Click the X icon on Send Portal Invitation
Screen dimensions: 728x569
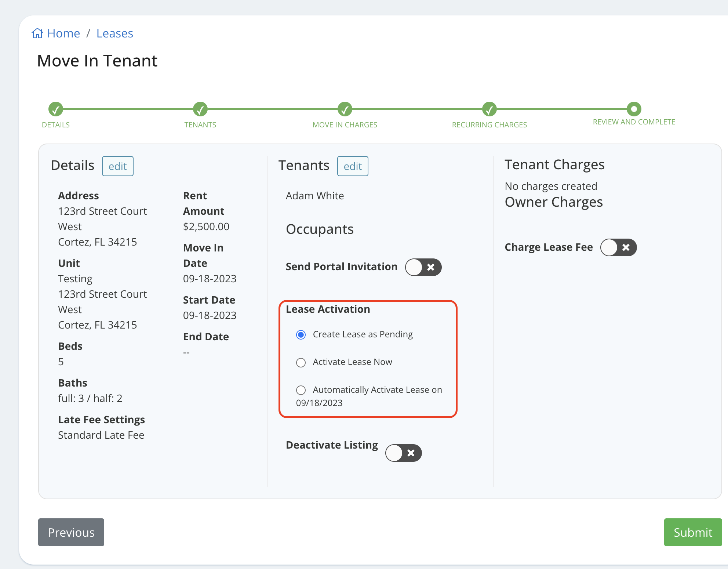coord(431,267)
